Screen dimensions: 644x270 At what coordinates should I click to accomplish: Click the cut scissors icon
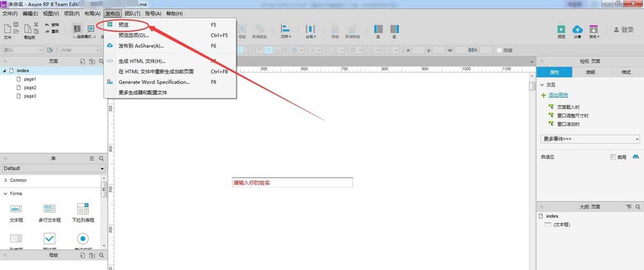point(36,24)
